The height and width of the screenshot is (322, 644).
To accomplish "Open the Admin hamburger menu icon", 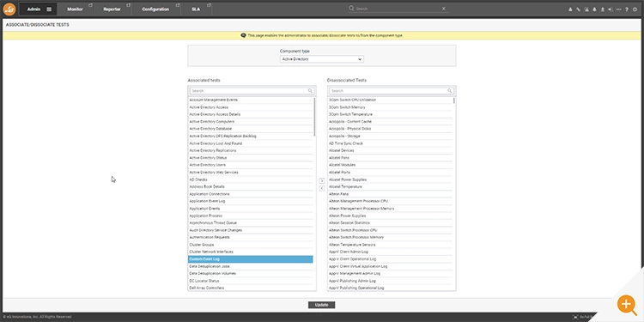I will pos(49,9).
